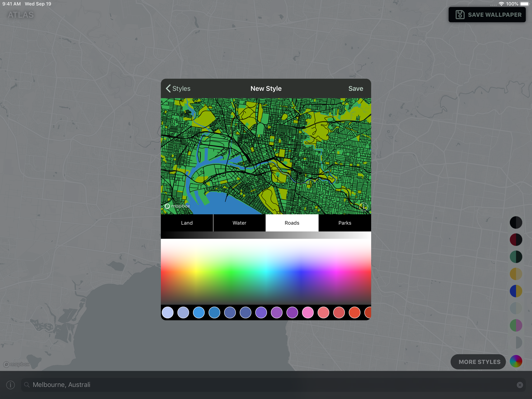Image resolution: width=532 pixels, height=399 pixels.
Task: Apply the green and purple preset
Action: 516,325
